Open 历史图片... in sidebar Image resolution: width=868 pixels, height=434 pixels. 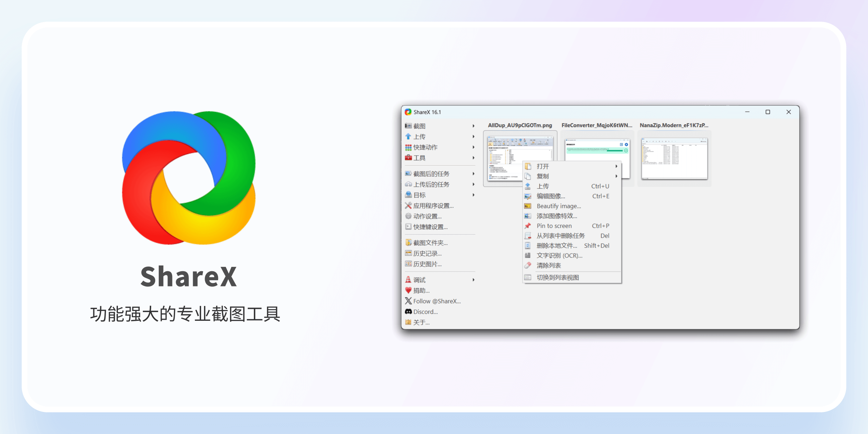pos(440,264)
